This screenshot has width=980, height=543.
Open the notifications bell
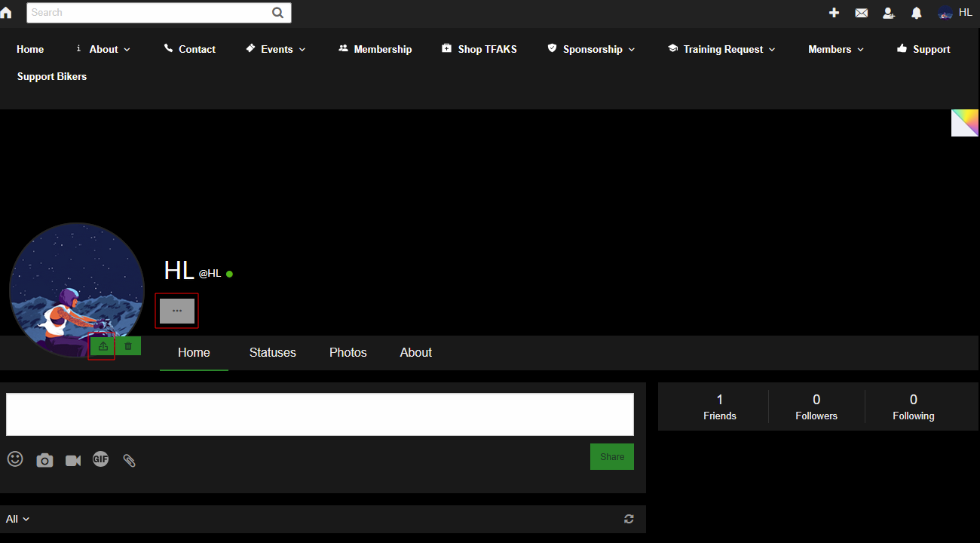click(917, 13)
